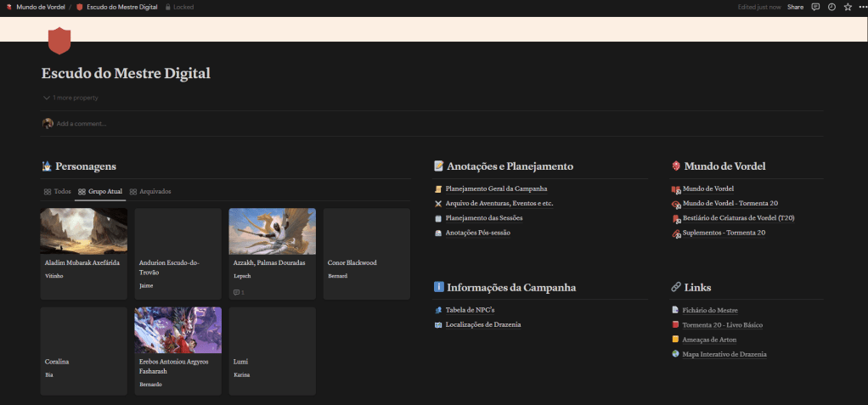Open Planejamento Geral da Campanha link
The image size is (868, 405).
[x=496, y=188]
